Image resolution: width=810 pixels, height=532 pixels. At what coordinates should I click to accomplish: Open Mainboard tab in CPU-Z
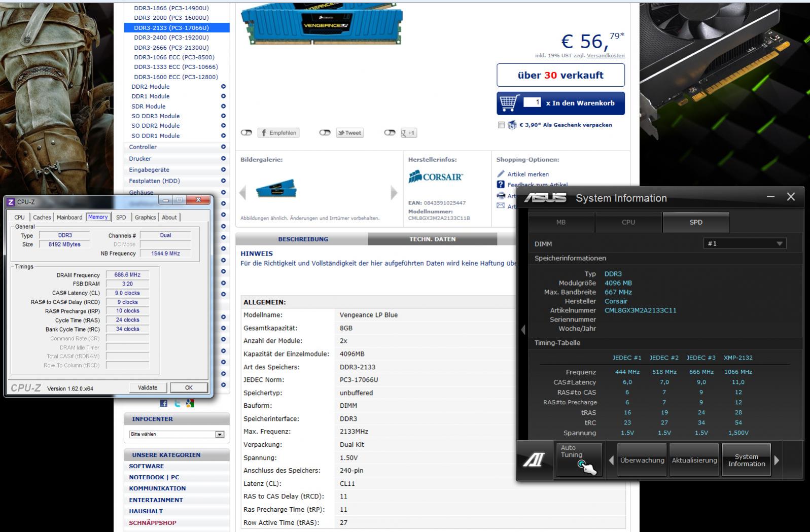click(69, 218)
